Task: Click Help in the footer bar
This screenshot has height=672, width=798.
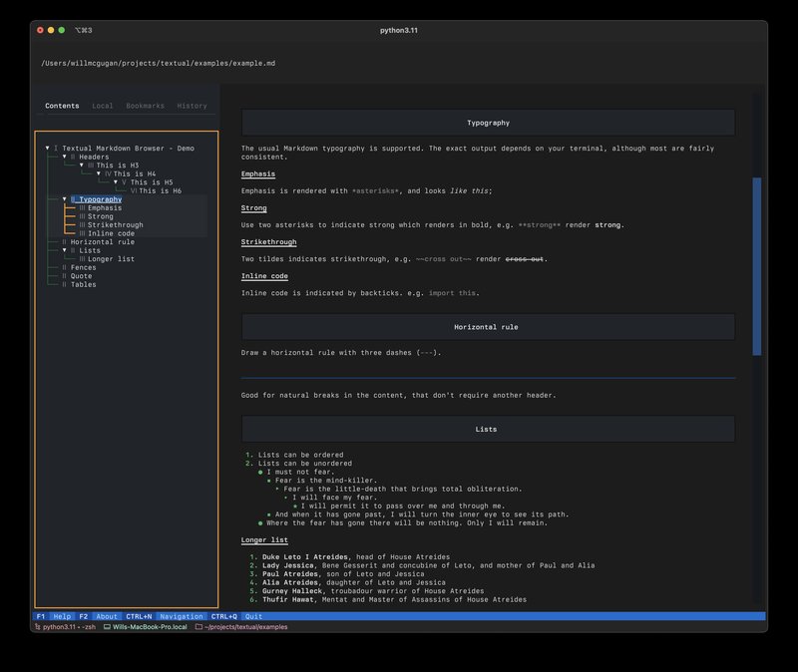Action: tap(63, 616)
